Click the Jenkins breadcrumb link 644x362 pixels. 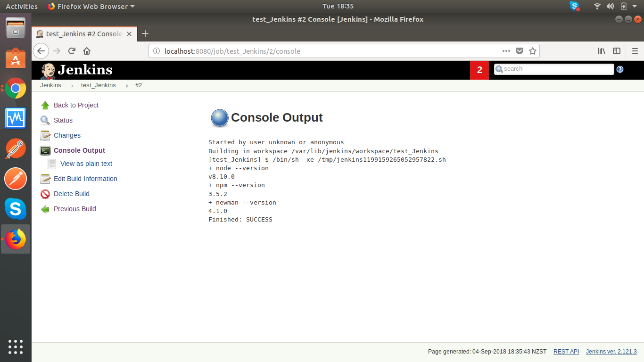(50, 85)
